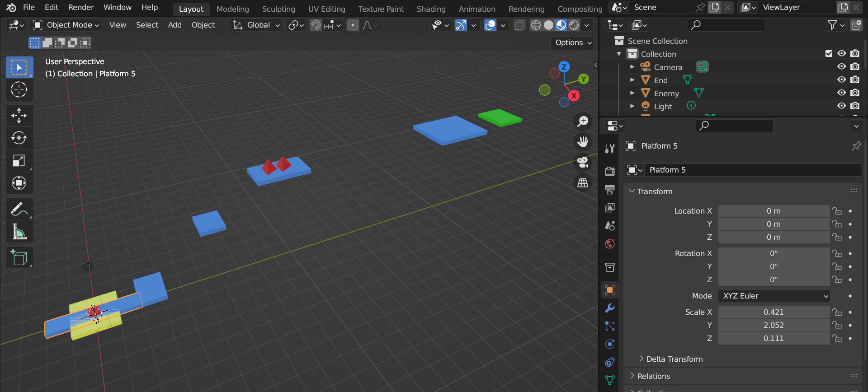
Task: Lock the Scale X value
Action: (837, 312)
